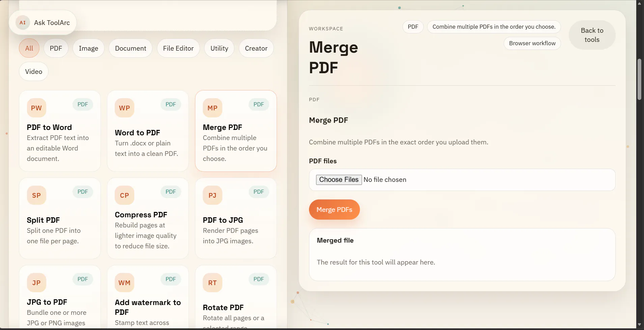Click PDF badge on Merge PDF card
Viewport: 644px width, 330px height.
pyautogui.click(x=259, y=104)
